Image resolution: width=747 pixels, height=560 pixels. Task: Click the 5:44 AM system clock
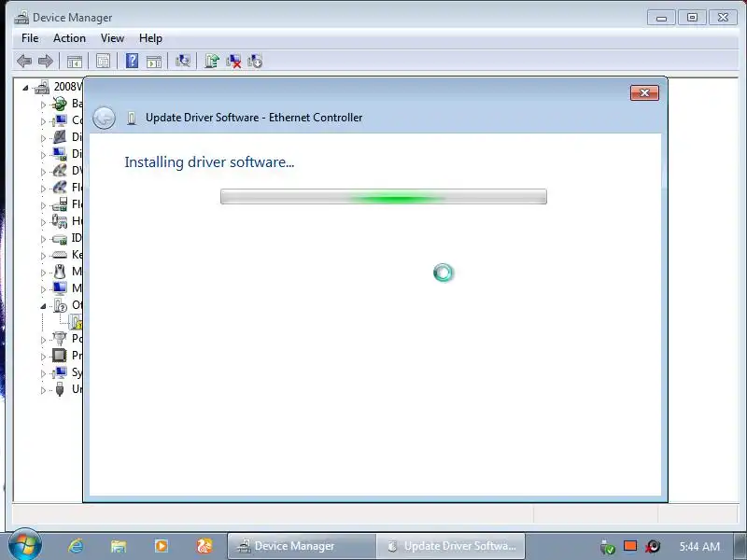[699, 546]
